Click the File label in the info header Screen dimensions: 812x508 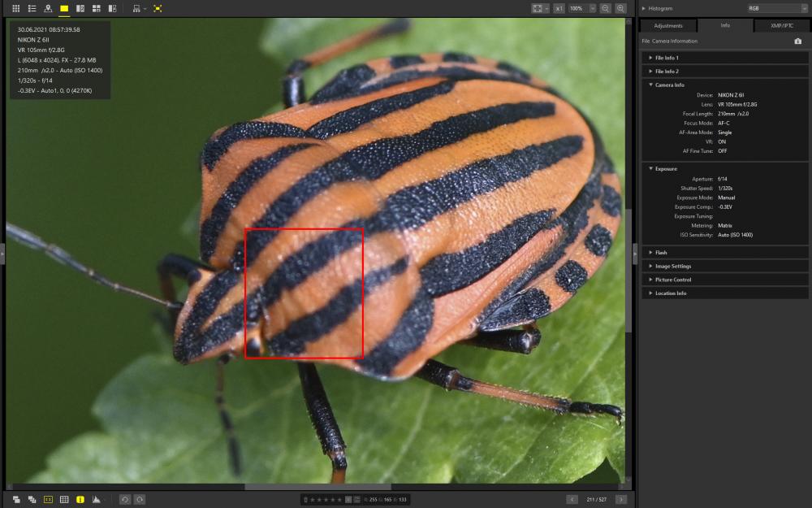(646, 41)
